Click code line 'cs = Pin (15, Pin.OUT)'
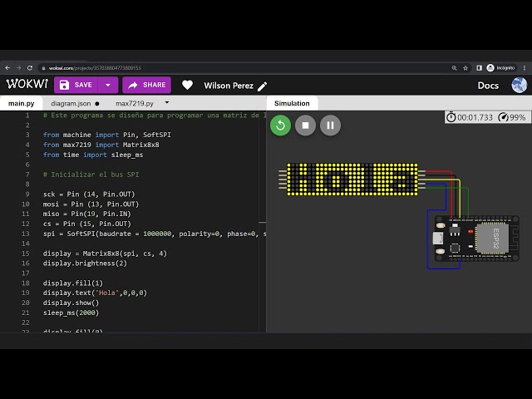Viewport: 532px width, 399px height. (86, 224)
